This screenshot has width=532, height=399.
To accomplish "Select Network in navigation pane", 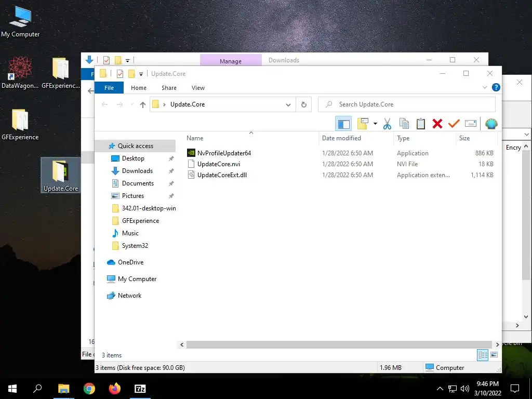I will [129, 296].
